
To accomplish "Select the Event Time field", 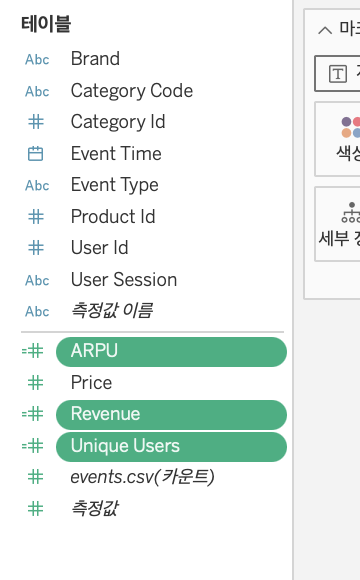I will tap(116, 154).
